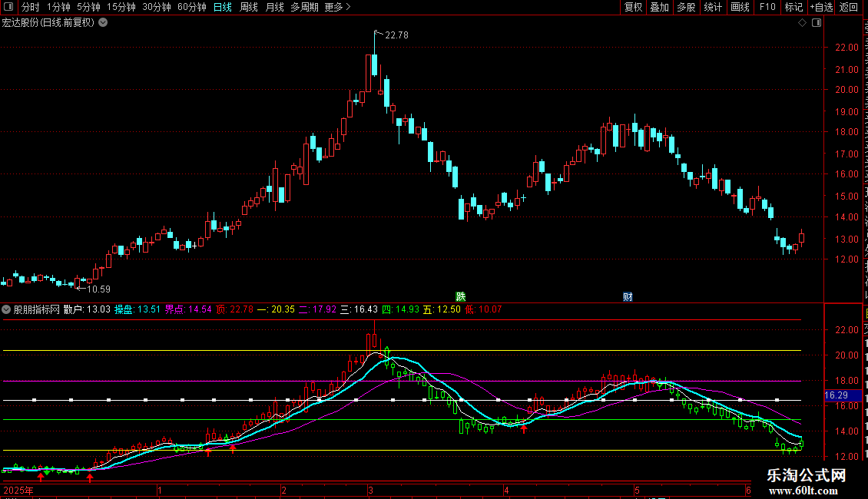The image size is (868, 499).
Task: Click the 返回 back button
Action: pyautogui.click(x=848, y=7)
